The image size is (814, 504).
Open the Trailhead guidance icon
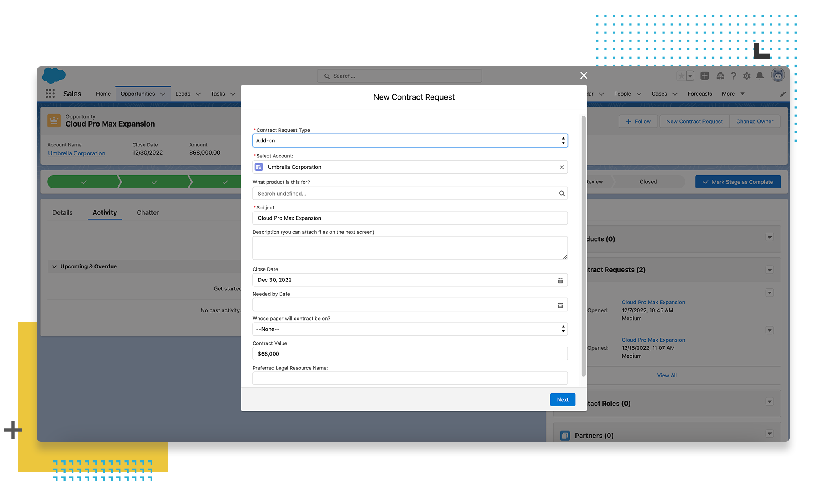coord(720,76)
